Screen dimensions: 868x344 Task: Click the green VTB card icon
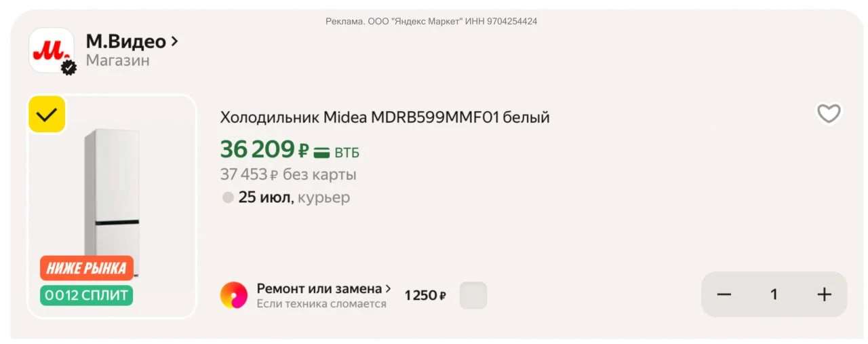(321, 153)
